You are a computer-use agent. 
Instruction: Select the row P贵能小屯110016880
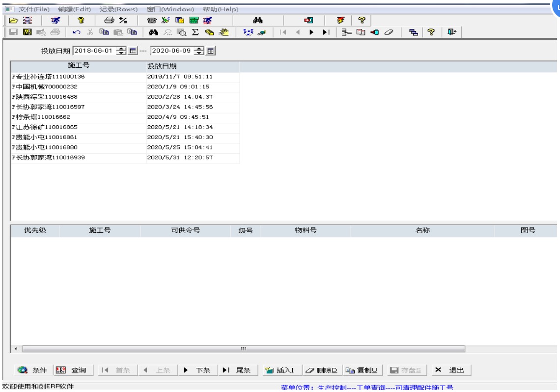125,147
